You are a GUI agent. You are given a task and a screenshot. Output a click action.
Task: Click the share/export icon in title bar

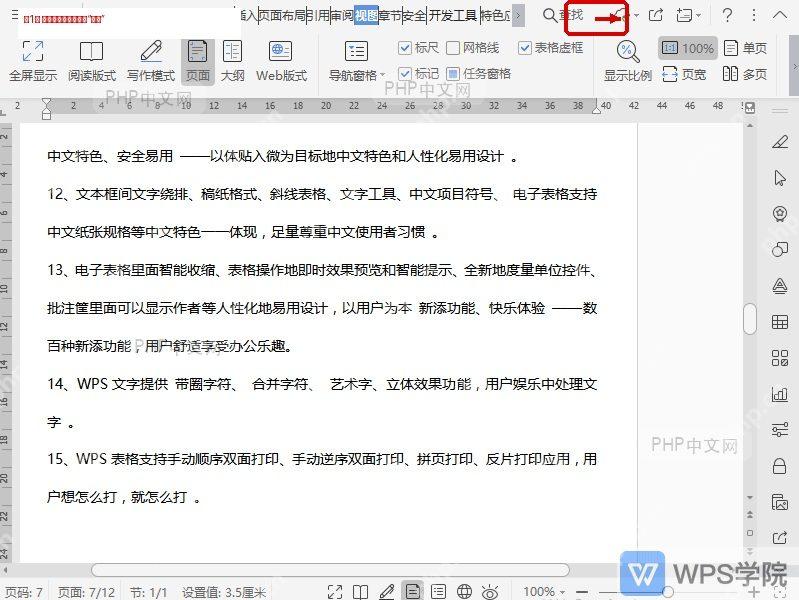pos(656,15)
